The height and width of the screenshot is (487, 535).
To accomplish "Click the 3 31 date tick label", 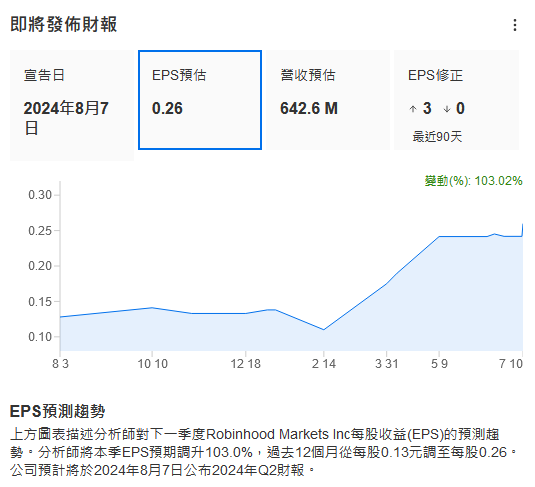I will pyautogui.click(x=387, y=363).
